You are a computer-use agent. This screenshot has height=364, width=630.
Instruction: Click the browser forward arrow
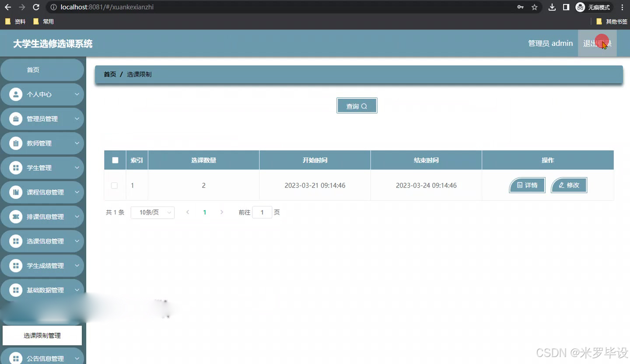click(x=22, y=7)
